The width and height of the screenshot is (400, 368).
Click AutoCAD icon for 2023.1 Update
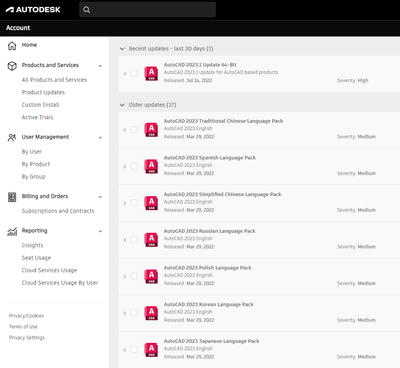(x=151, y=73)
